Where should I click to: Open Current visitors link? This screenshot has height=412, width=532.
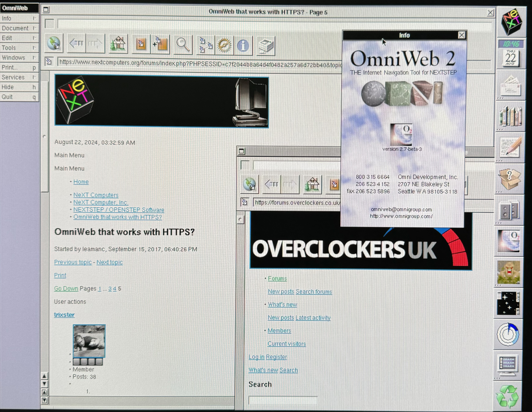coord(286,344)
